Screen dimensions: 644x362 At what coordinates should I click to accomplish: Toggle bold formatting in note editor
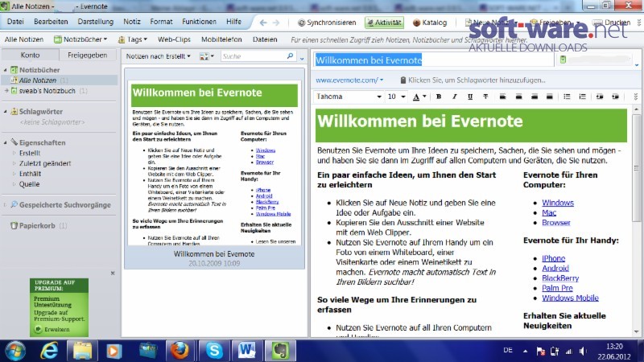click(x=439, y=97)
